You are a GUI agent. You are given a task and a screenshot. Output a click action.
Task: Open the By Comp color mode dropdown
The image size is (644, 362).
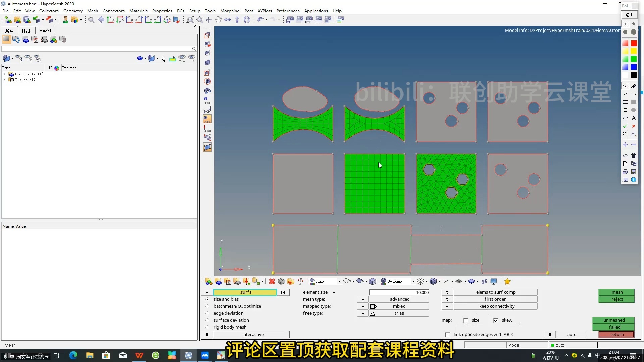click(413, 282)
